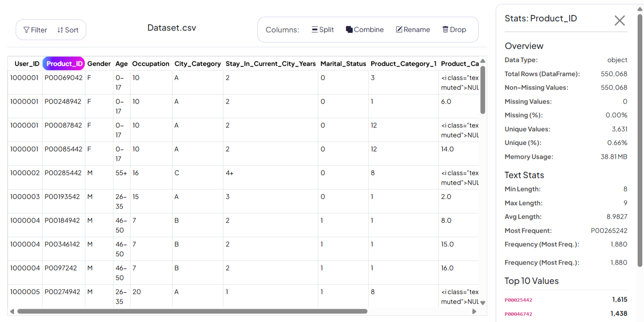The width and height of the screenshot is (644, 322).
Task: Select the Age column header
Action: click(x=121, y=64)
